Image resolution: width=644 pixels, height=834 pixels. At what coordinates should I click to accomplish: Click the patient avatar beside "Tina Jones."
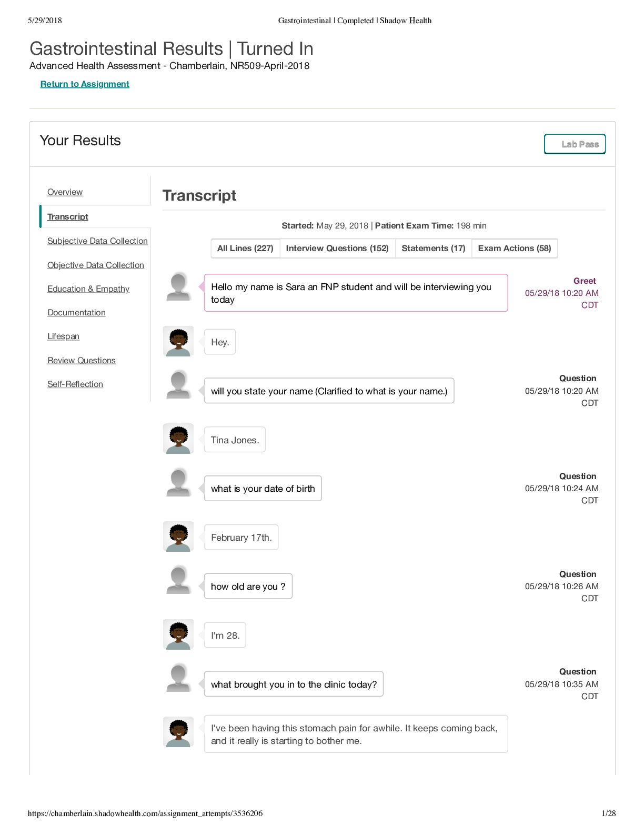point(178,439)
